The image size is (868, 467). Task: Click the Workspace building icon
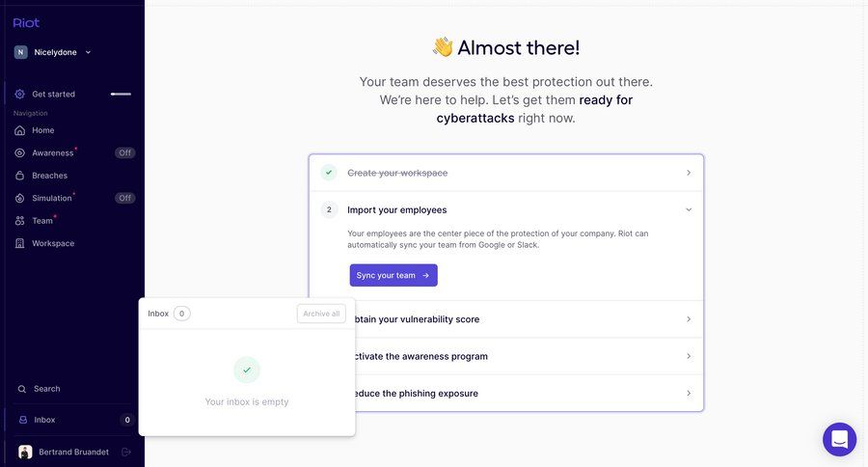click(20, 243)
